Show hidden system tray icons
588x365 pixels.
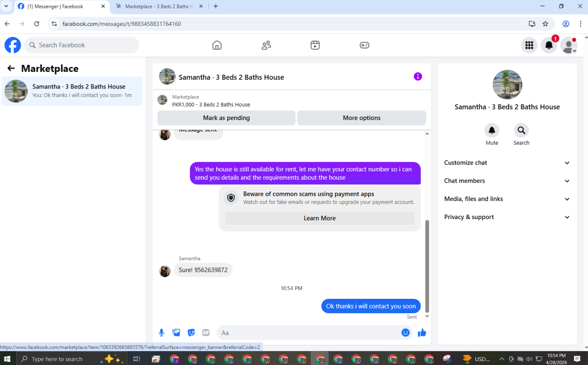[502, 359]
